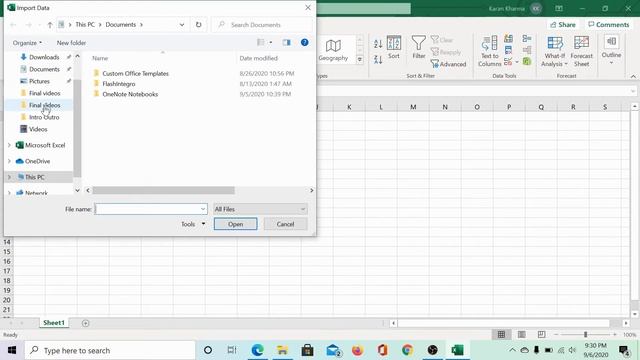The width and height of the screenshot is (640, 360).
Task: Select the OneNote Notebooks folder
Action: coord(130,94)
